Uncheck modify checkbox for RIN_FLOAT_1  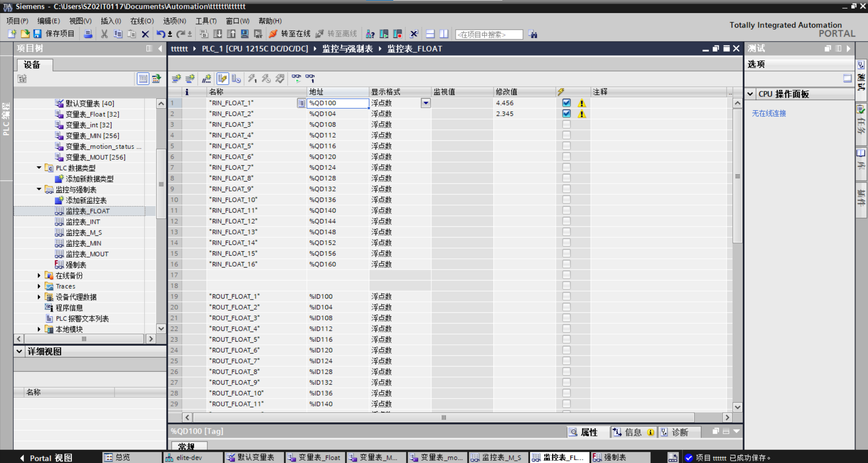(x=566, y=103)
